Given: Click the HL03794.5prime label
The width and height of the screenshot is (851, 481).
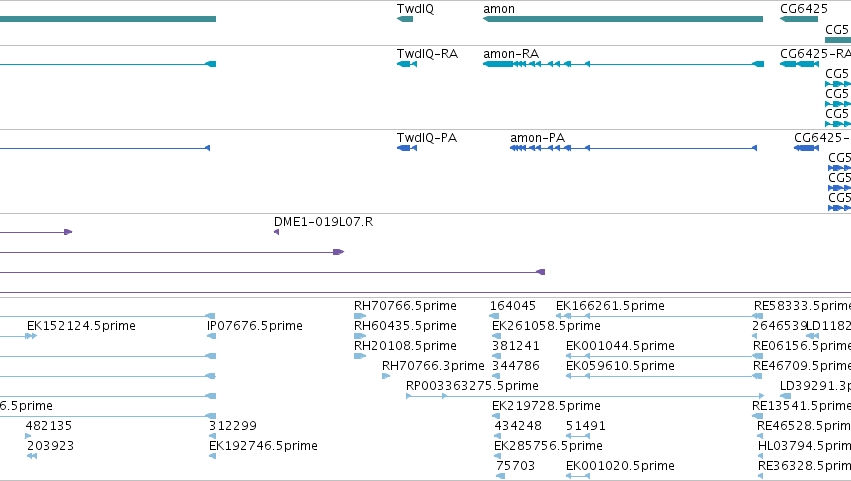Looking at the screenshot, I should pos(804,446).
